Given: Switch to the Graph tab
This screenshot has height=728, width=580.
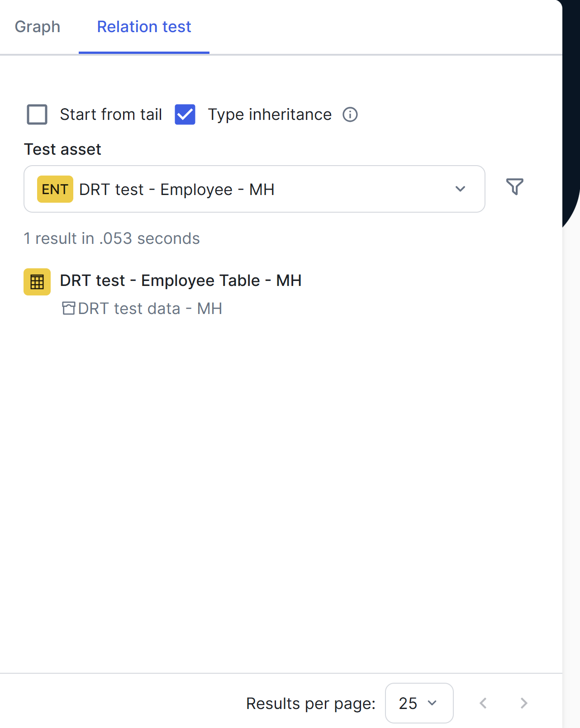Looking at the screenshot, I should pos(38,27).
